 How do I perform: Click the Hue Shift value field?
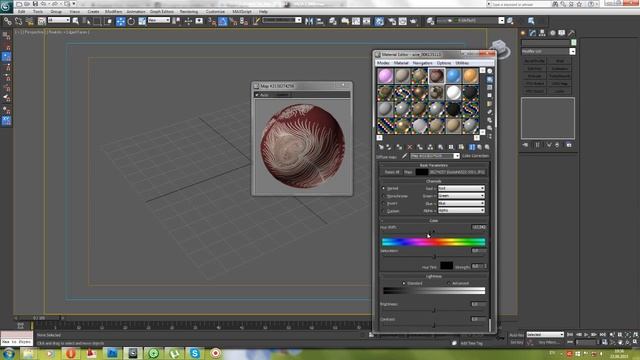point(478,227)
